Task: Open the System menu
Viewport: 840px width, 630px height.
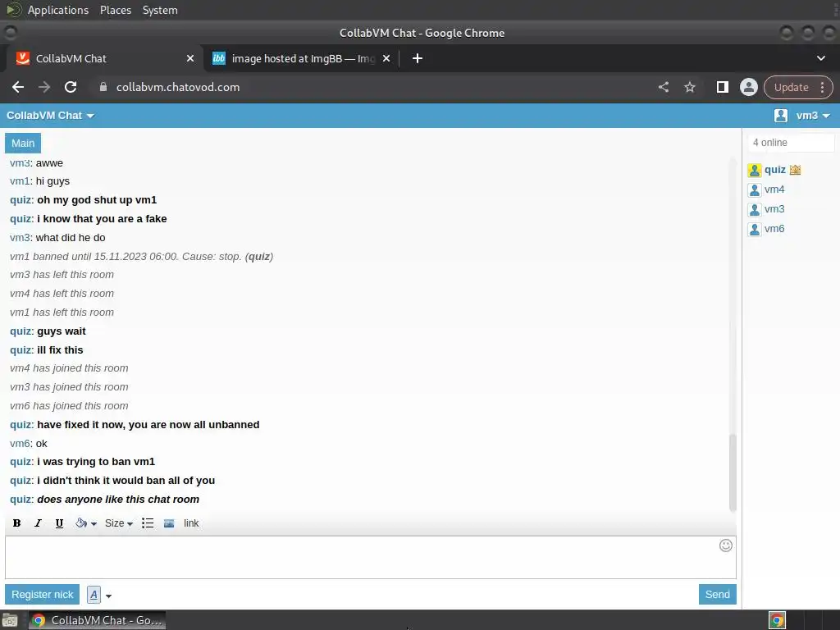Action: (x=160, y=10)
